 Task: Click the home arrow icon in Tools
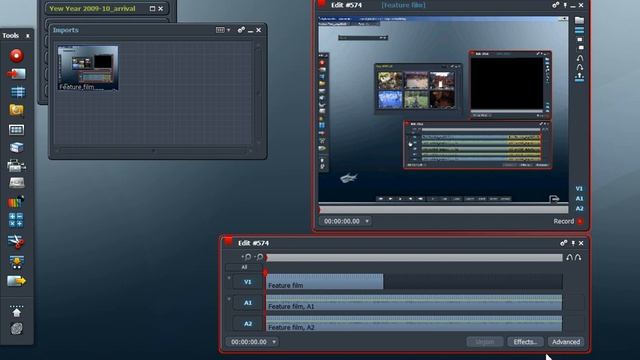tap(16, 311)
